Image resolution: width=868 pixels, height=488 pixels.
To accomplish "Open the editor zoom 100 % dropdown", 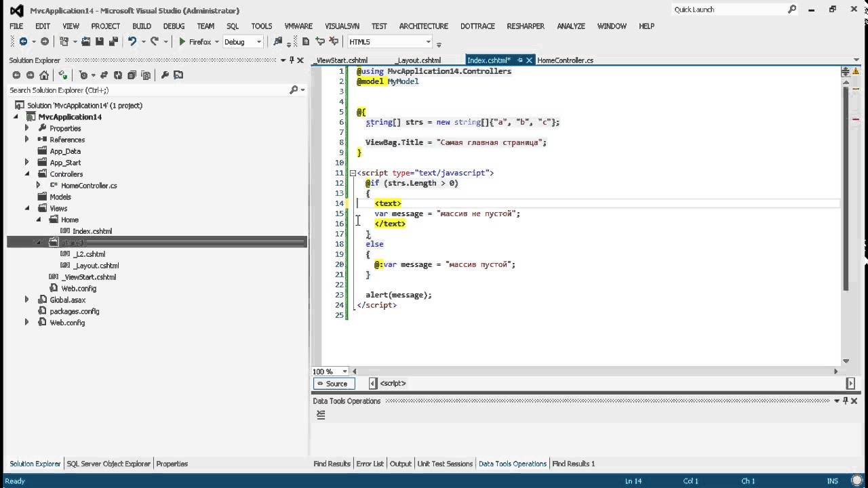I will [345, 371].
